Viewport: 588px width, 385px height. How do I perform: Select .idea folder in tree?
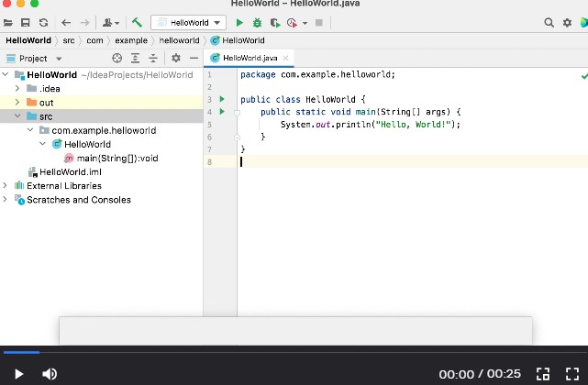tap(43, 89)
